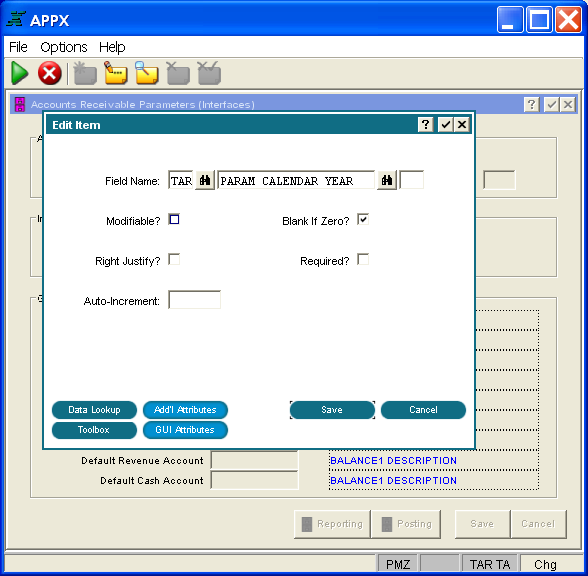
Task: Click the Save button in Edit Item
Action: click(332, 410)
